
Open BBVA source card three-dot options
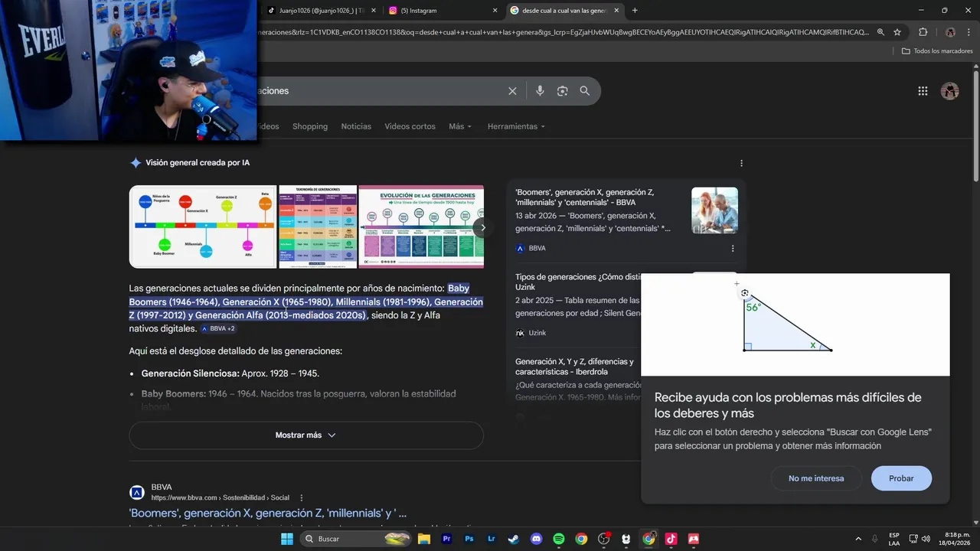pyautogui.click(x=733, y=249)
